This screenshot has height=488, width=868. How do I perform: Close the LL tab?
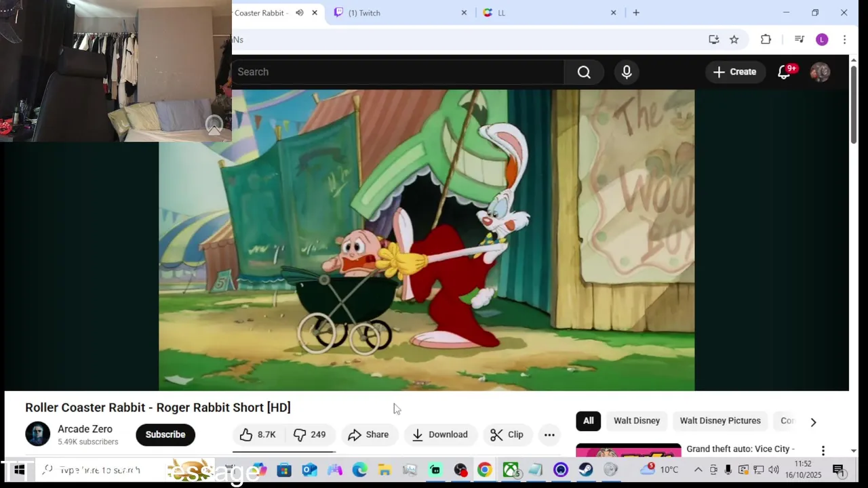[x=614, y=13]
